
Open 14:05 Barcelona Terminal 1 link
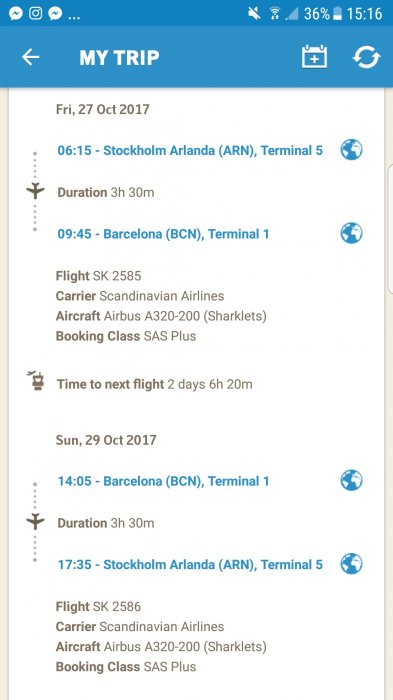pyautogui.click(x=163, y=481)
